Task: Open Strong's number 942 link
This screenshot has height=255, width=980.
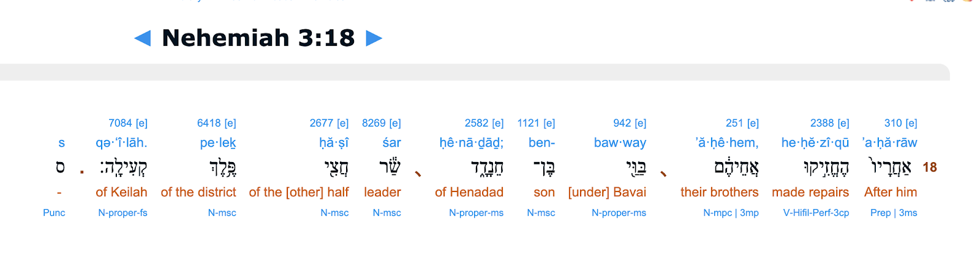Action: [622, 123]
